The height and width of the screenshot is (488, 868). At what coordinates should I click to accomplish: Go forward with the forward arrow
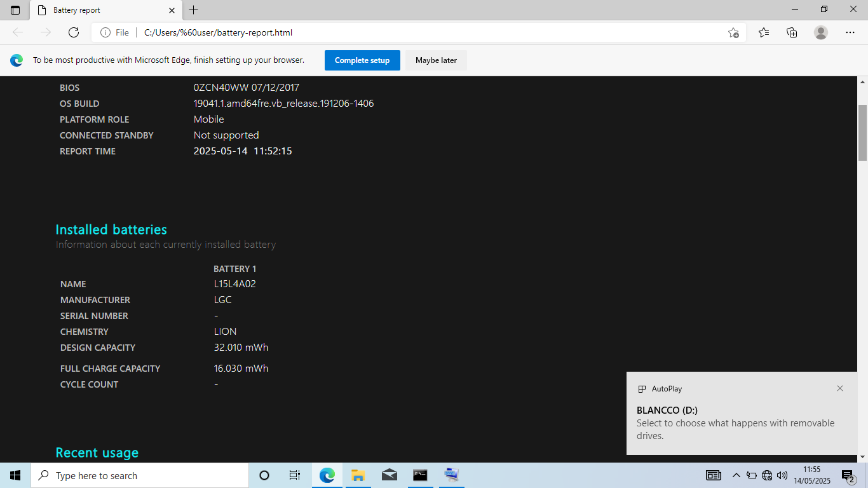pos(46,32)
